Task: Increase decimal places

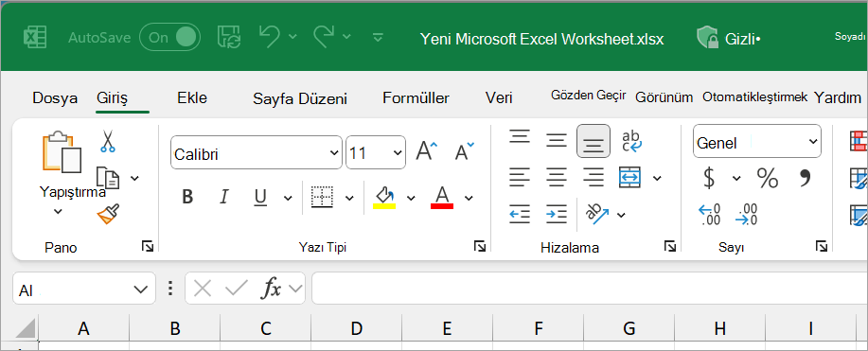Action: (710, 215)
